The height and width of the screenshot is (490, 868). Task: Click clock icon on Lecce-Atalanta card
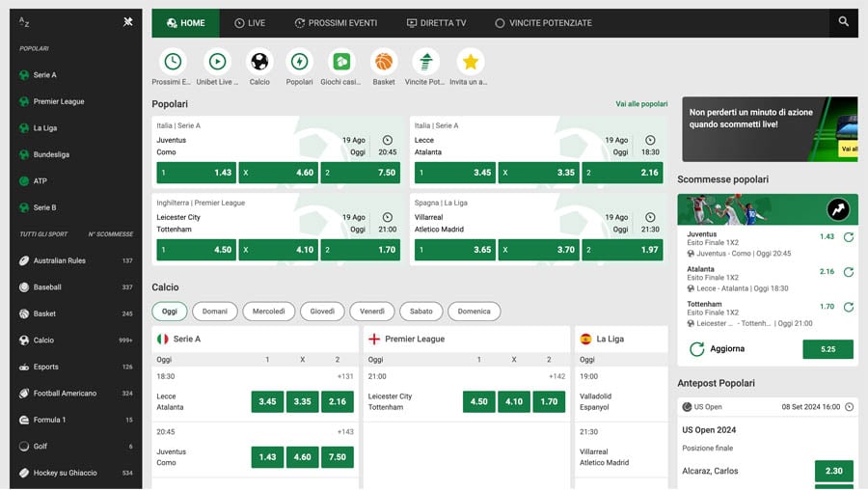pyautogui.click(x=650, y=140)
